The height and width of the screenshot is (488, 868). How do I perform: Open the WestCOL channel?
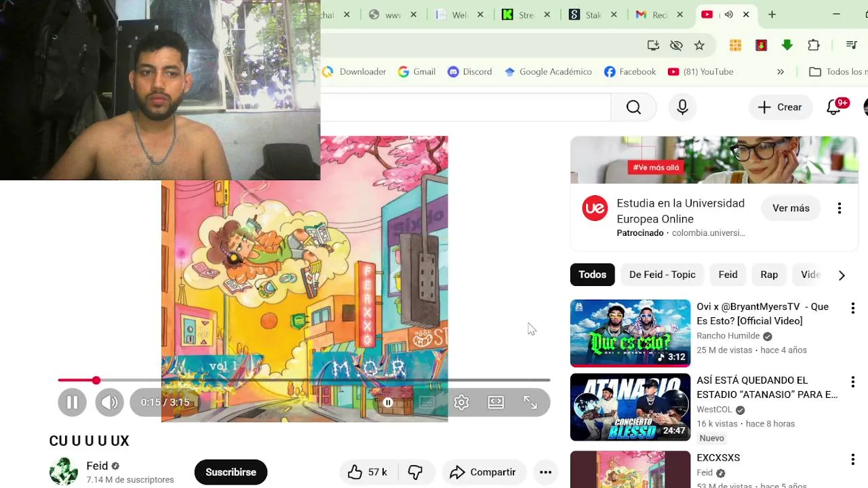tap(714, 410)
